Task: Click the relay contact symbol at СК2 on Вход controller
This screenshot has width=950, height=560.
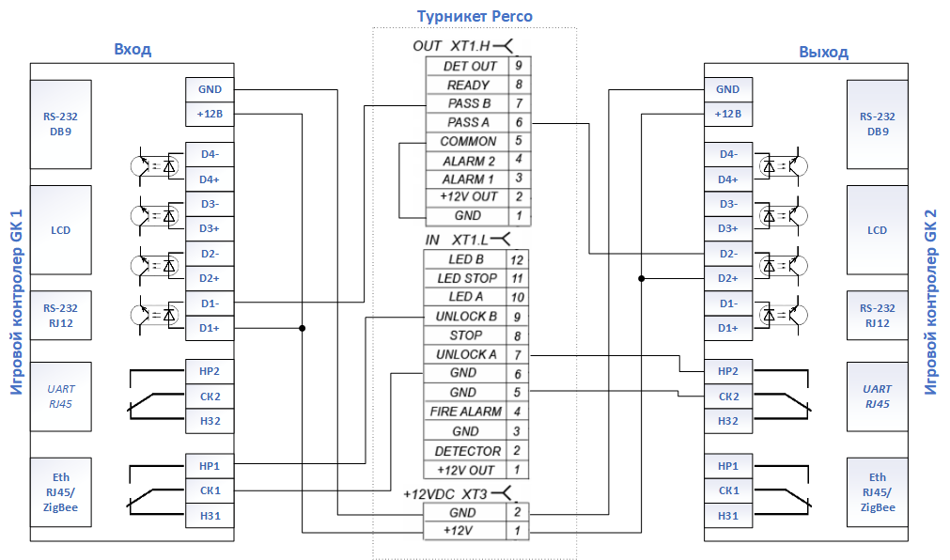Action: [156, 396]
